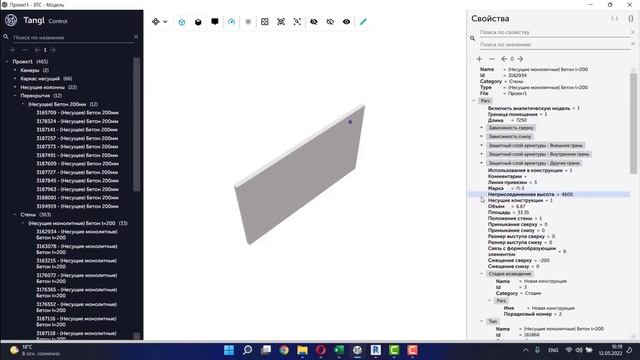Open Excel from the taskbar
The width and height of the screenshot is (640, 360).
pos(339,350)
